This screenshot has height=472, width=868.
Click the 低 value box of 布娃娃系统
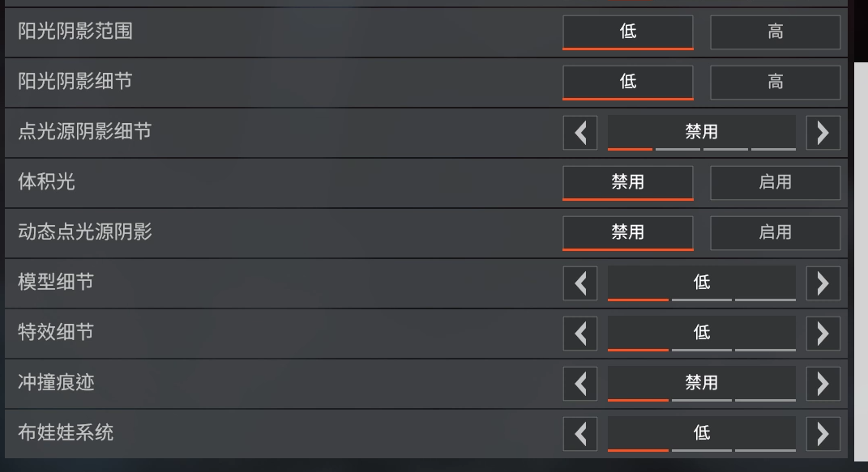click(701, 433)
